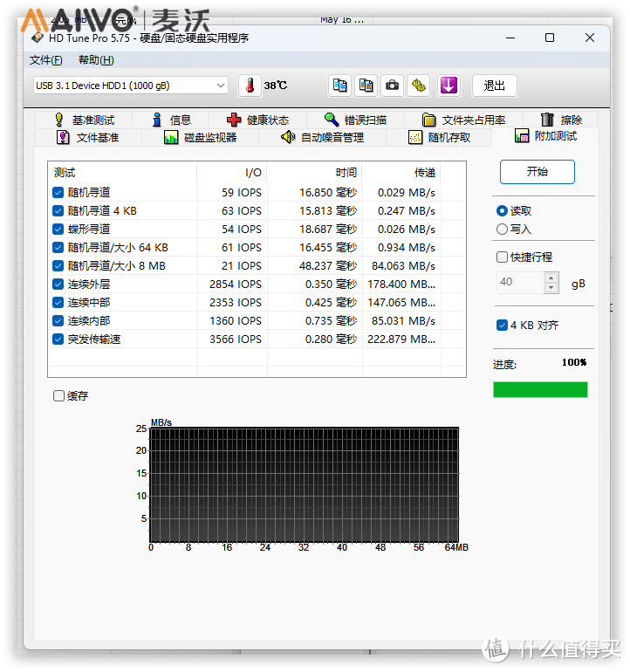Click the 退出 exit button
The height and width of the screenshot is (672, 630).
pyautogui.click(x=494, y=86)
